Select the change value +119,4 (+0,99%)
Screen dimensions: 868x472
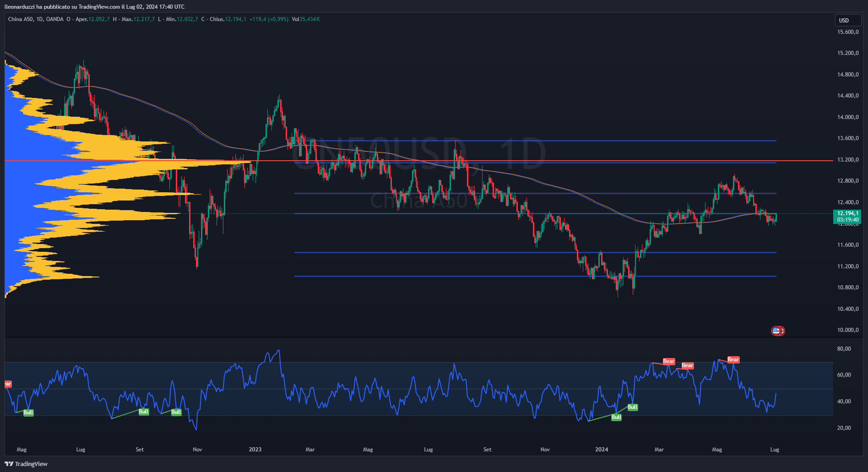269,19
